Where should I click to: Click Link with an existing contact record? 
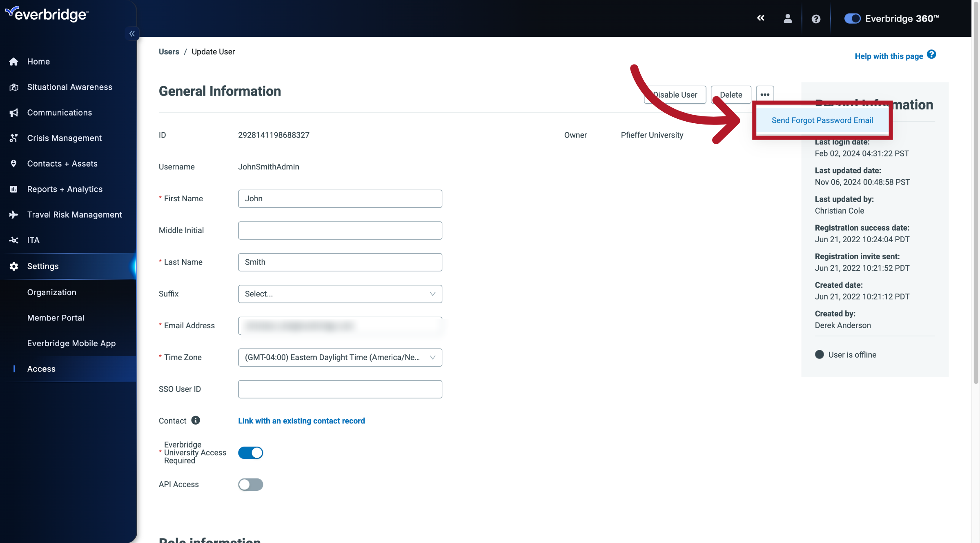(x=301, y=421)
